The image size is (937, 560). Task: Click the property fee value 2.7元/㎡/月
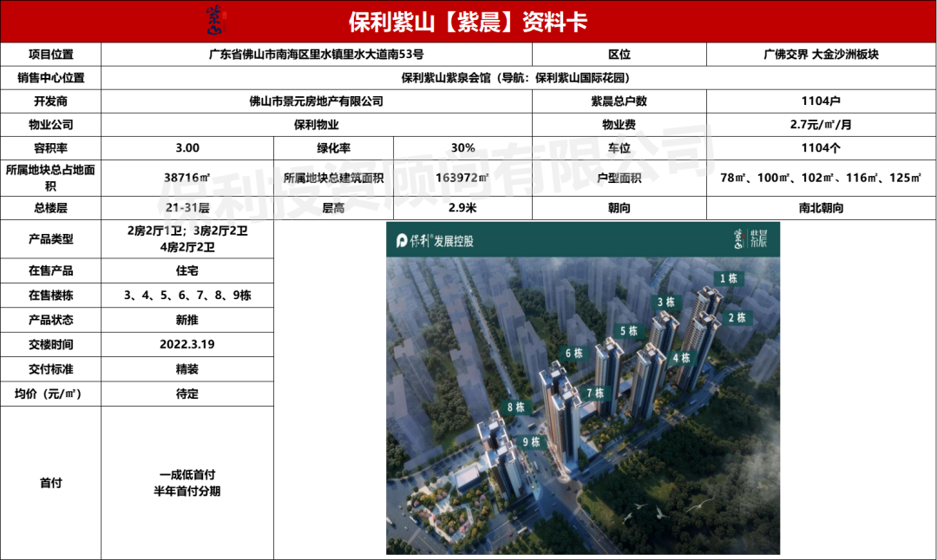[x=821, y=125]
